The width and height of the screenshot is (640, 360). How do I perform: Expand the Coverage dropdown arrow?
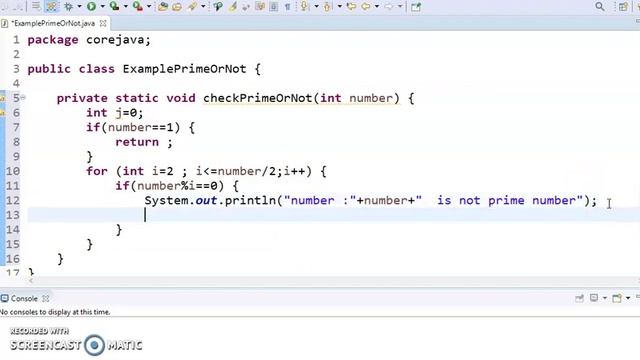click(126, 6)
